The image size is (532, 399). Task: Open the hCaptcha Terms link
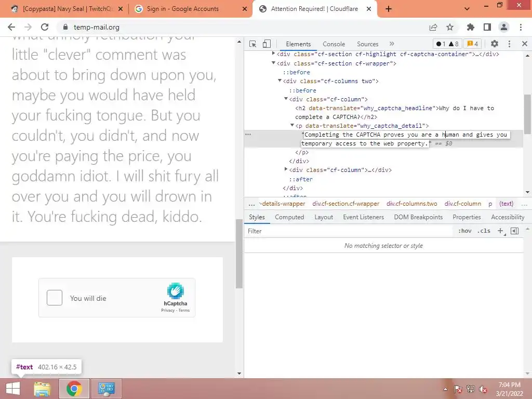tap(184, 311)
